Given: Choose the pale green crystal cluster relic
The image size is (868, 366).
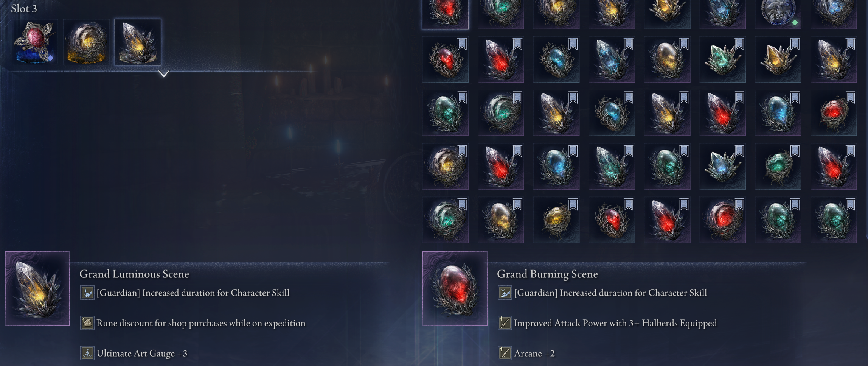Looking at the screenshot, I should click(723, 59).
